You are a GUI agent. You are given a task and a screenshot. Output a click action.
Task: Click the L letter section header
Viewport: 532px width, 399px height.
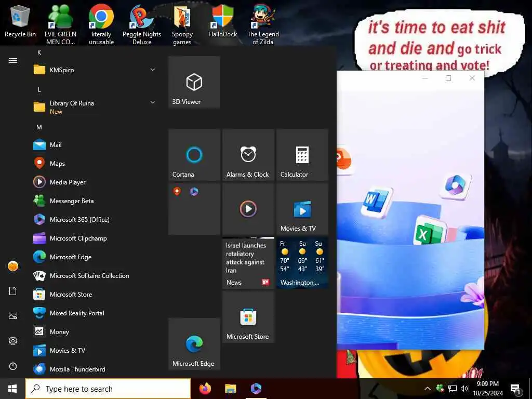pos(39,90)
